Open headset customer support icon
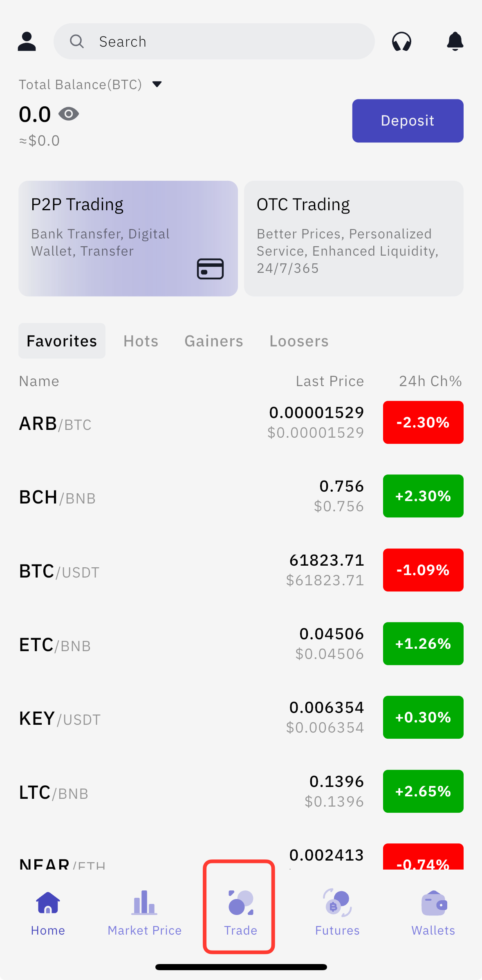The height and width of the screenshot is (980, 482). tap(401, 41)
